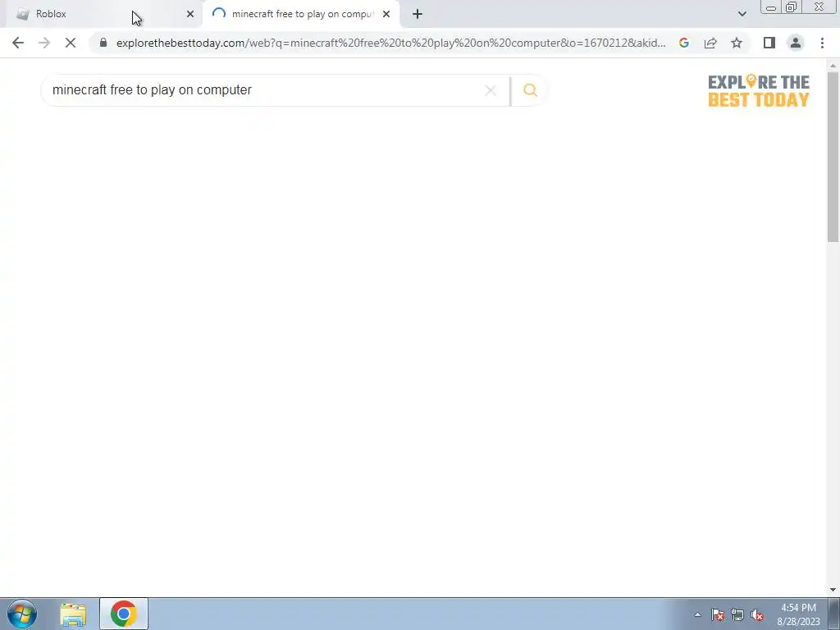The height and width of the screenshot is (630, 840).
Task: Close the Roblox tab
Action: pos(190,14)
